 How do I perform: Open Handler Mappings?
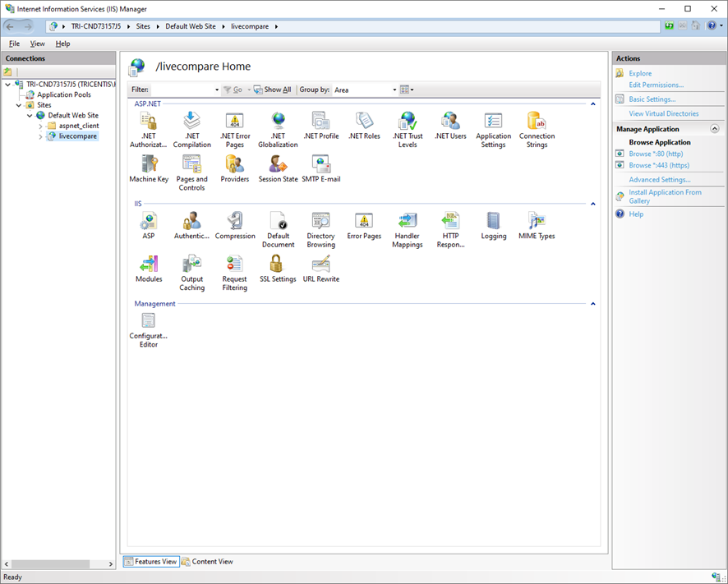(407, 223)
